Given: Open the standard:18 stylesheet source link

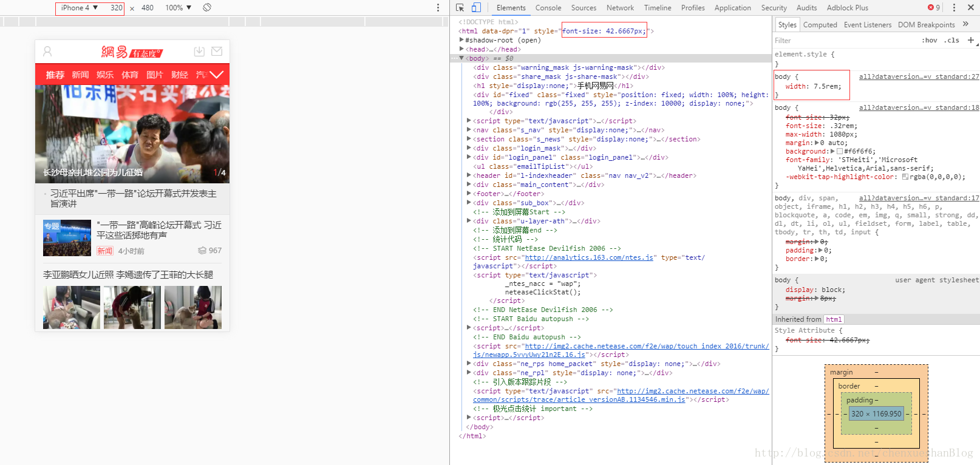Looking at the screenshot, I should 919,107.
